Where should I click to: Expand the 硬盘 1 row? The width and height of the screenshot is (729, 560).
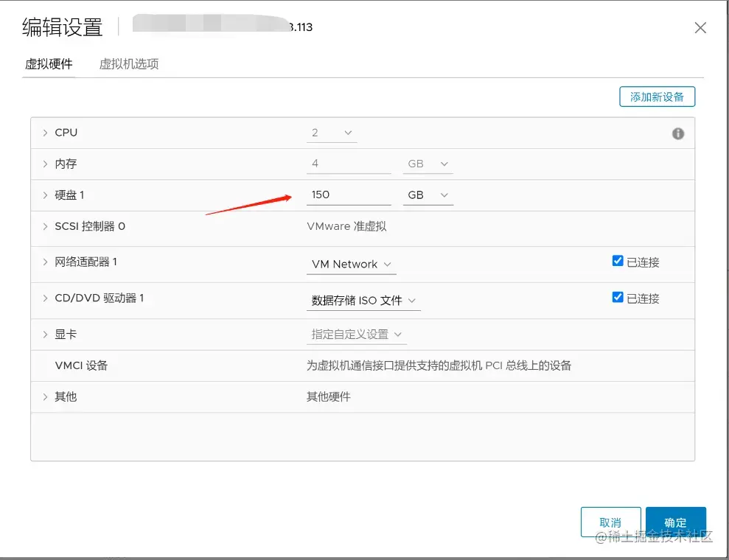45,195
